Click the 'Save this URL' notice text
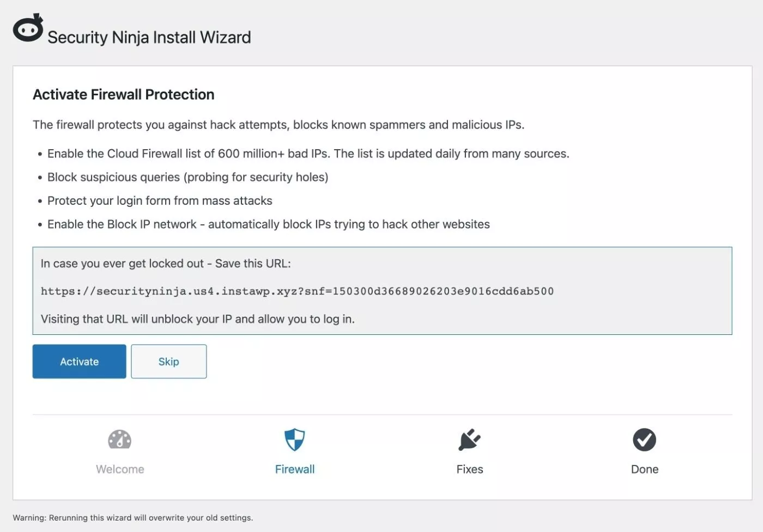 pyautogui.click(x=166, y=264)
